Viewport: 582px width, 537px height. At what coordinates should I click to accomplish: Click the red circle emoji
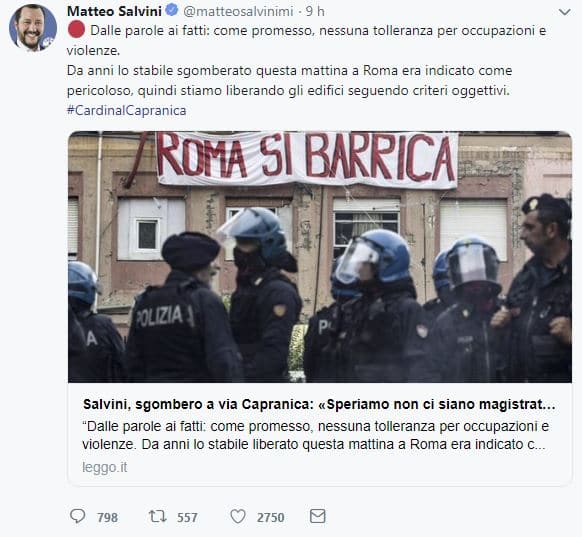(x=76, y=30)
